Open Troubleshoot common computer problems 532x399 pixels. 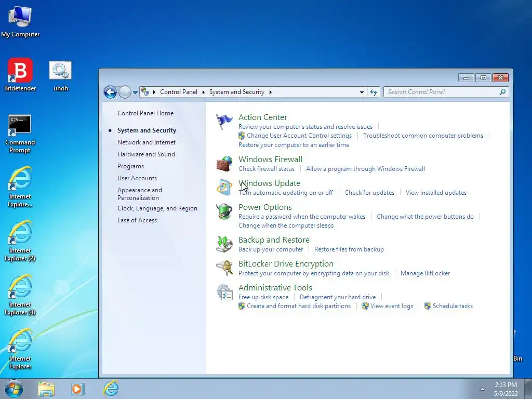pyautogui.click(x=423, y=136)
